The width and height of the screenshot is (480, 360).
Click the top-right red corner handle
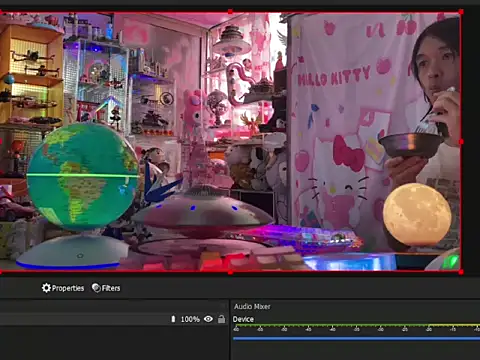pos(461,12)
